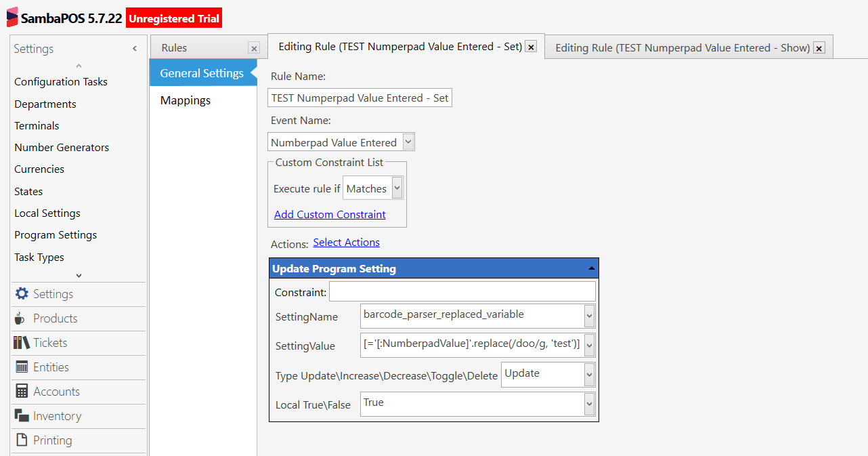Click the Tickets books icon
The height and width of the screenshot is (456, 868).
21,343
